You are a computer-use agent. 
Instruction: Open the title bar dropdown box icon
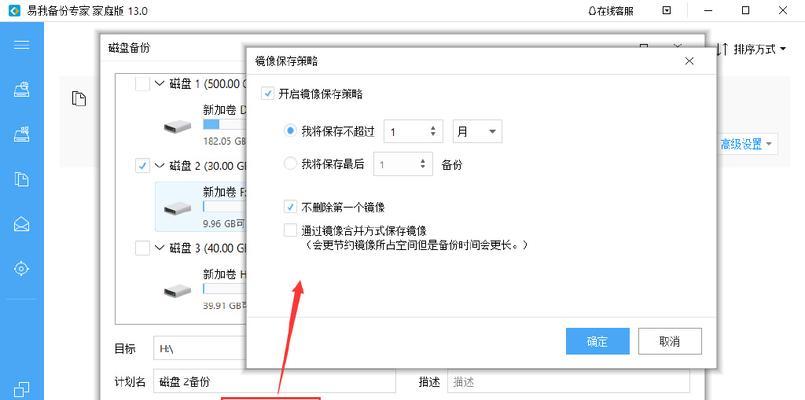coord(666,11)
